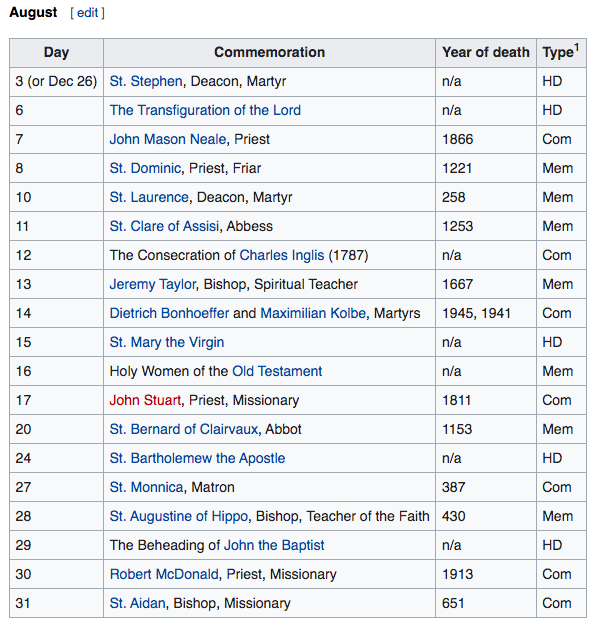Screen dimensions: 592x622
Task: Click the Maximilian Kolbe link
Action: click(313, 313)
